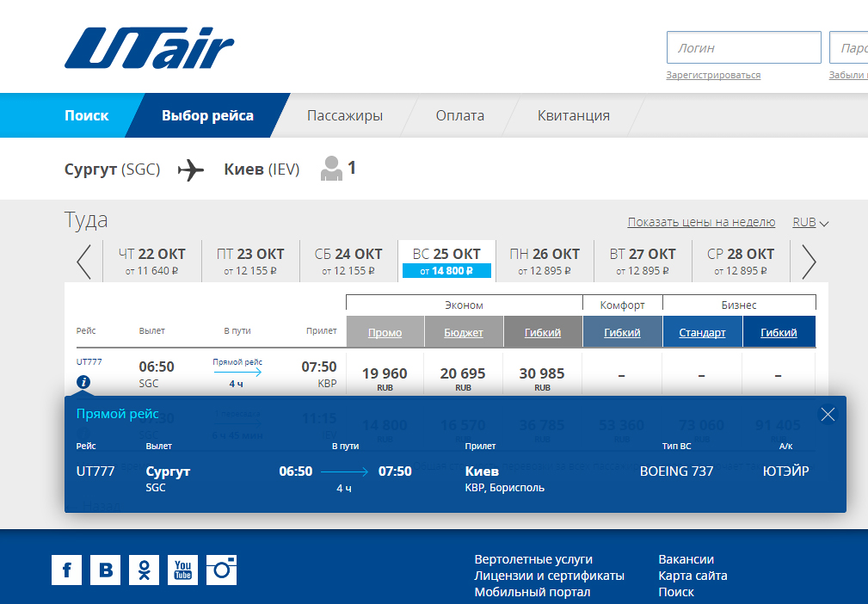The height and width of the screenshot is (604, 868).
Task: Click Прямой рейс label in flight row
Action: (x=237, y=361)
